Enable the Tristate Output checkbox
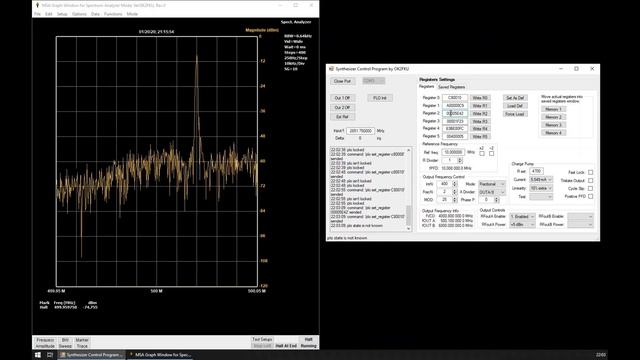640x360 pixels. (591, 180)
